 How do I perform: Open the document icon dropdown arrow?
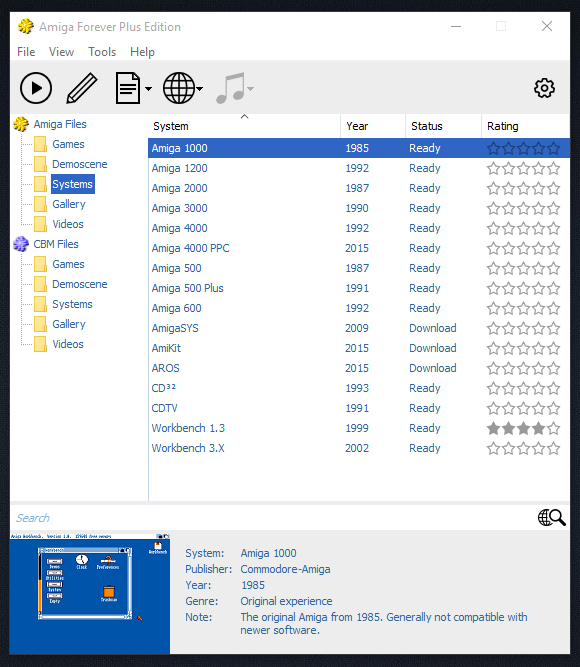pos(148,89)
